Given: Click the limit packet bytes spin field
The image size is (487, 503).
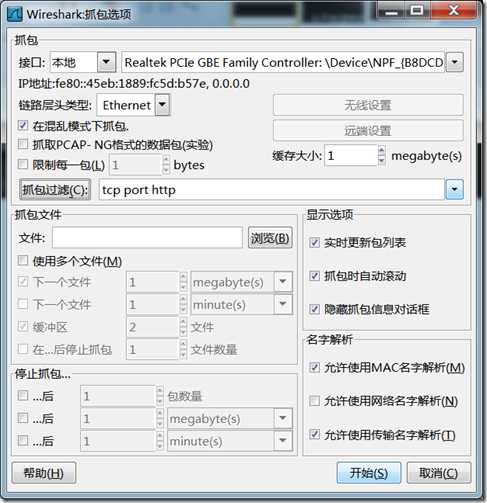Looking at the screenshot, I should [x=136, y=165].
